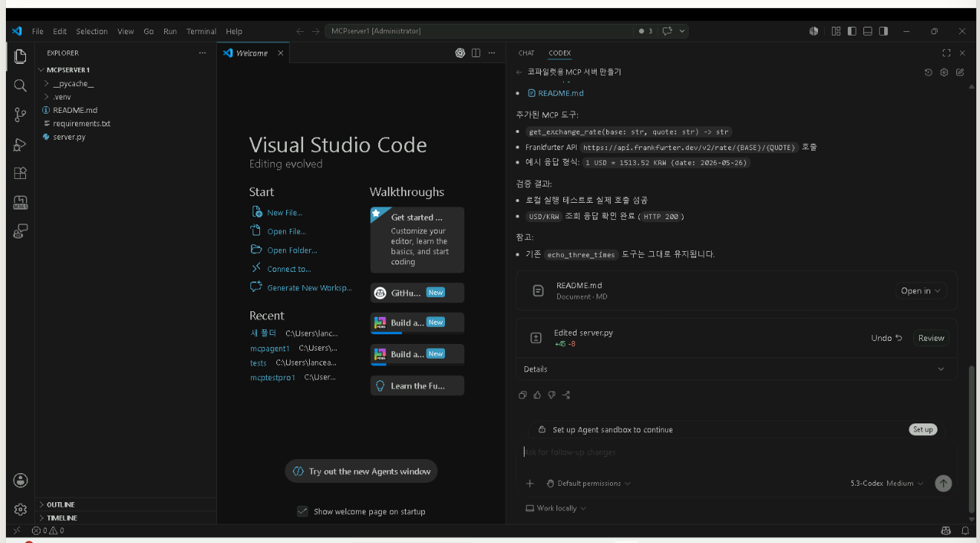Open the Manage gear in activity bar
980x543 pixels.
(x=20, y=509)
